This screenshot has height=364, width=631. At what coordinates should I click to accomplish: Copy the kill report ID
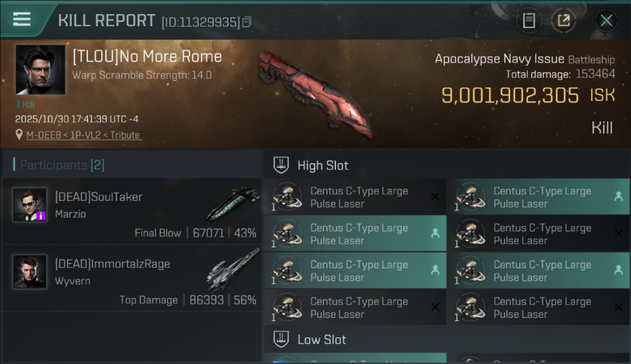[247, 22]
